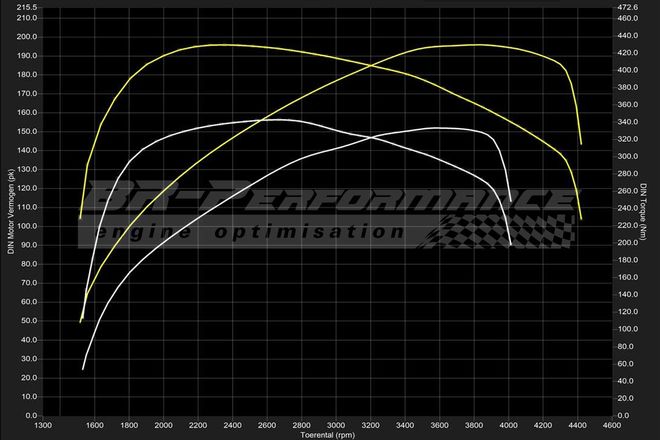Click the 400.0 torque axis label
The height and width of the screenshot is (440, 660).
point(628,70)
